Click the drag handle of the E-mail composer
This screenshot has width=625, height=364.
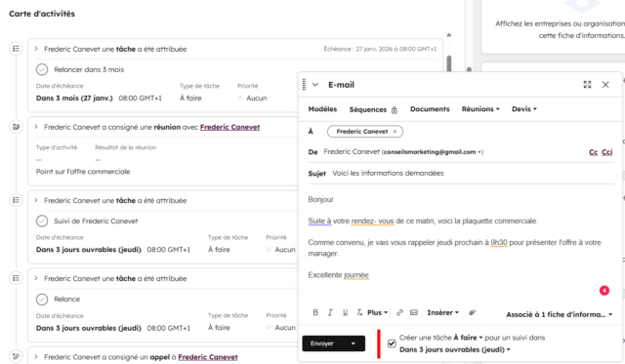pyautogui.click(x=304, y=85)
